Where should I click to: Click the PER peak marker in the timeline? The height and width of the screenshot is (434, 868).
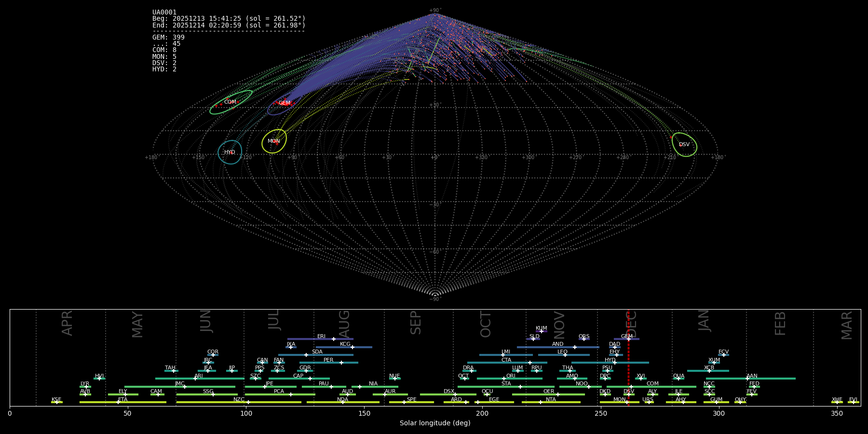341,363
